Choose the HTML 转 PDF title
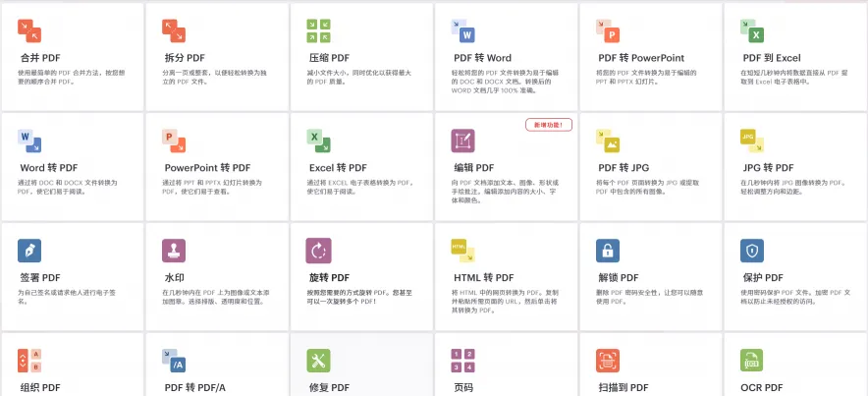Image resolution: width=868 pixels, height=396 pixels. click(x=484, y=277)
